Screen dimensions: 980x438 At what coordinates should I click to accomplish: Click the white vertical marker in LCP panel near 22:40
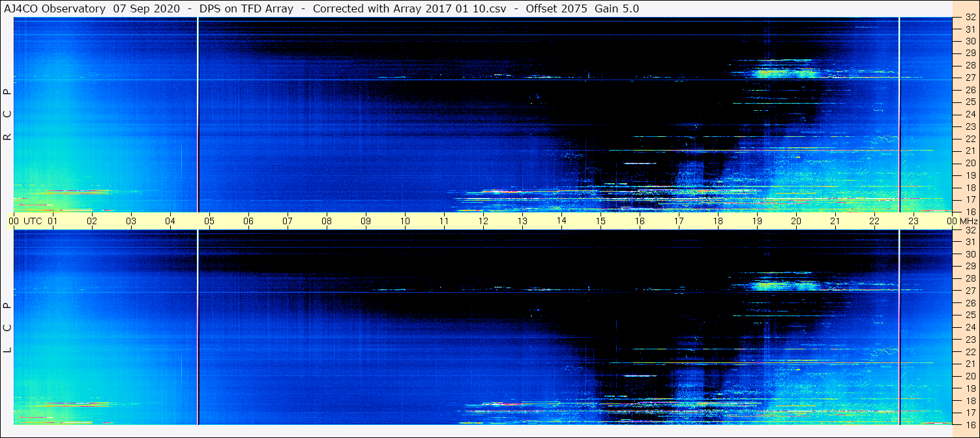(899, 326)
